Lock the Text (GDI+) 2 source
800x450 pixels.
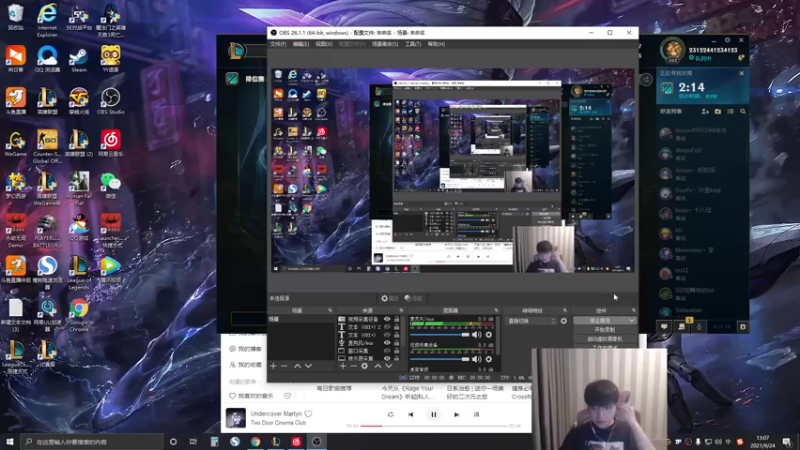coord(396,327)
